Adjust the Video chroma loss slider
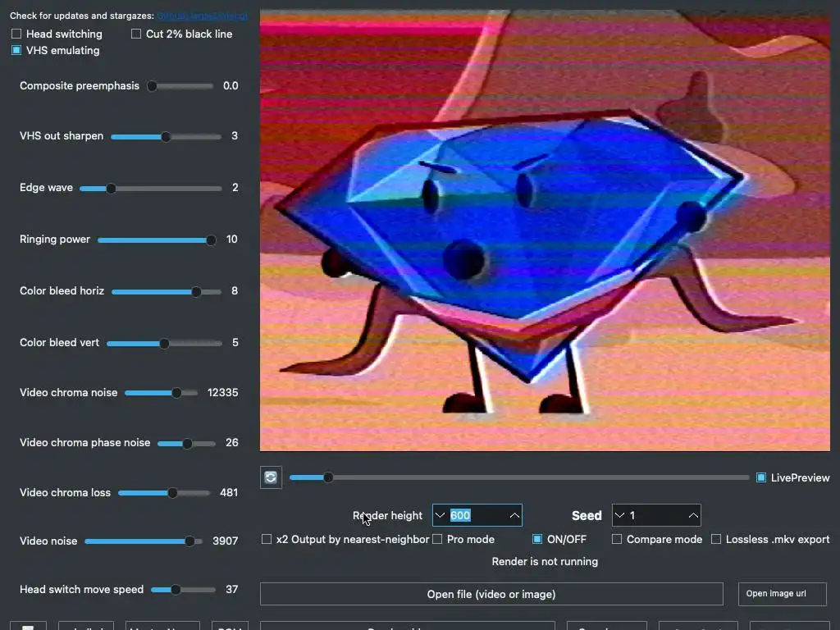 click(x=164, y=493)
